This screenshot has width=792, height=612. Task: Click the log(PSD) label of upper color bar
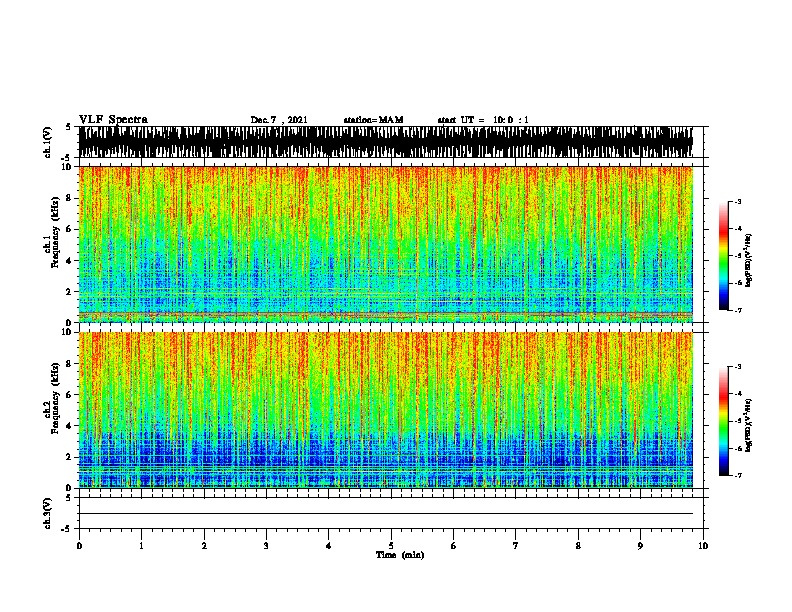[748, 260]
